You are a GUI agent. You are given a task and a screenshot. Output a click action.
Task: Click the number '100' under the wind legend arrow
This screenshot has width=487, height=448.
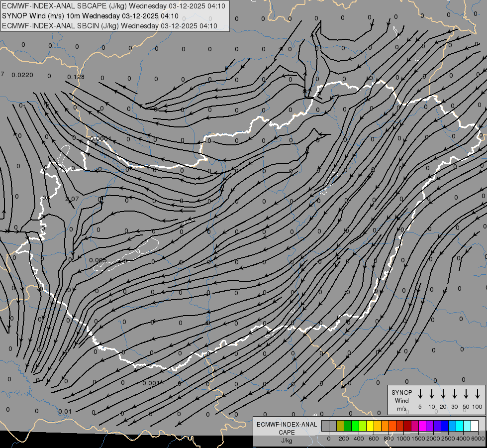tap(478, 407)
